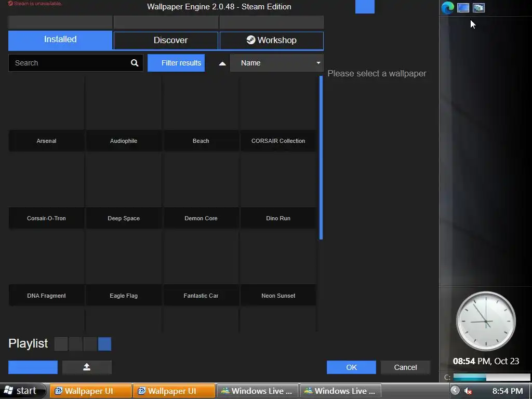Screen dimensions: 532x399
Task: Expand the Name sort dropdown
Action: [x=277, y=63]
